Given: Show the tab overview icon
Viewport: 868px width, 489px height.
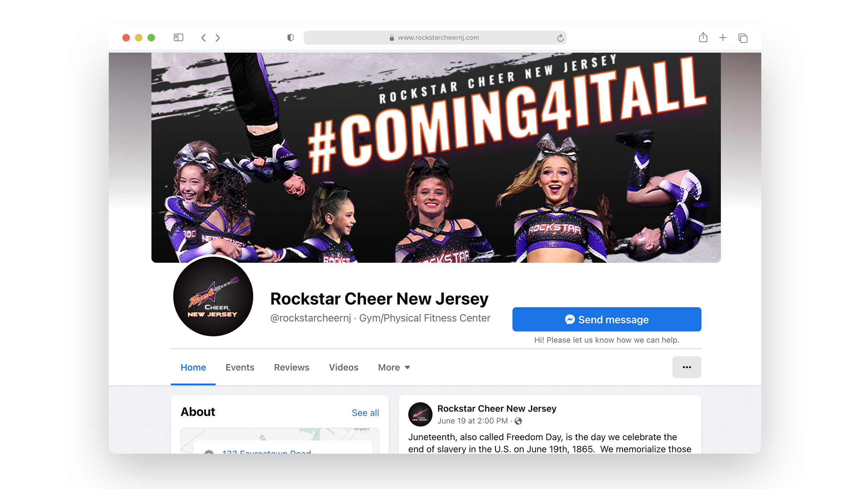Looking at the screenshot, I should pos(743,38).
